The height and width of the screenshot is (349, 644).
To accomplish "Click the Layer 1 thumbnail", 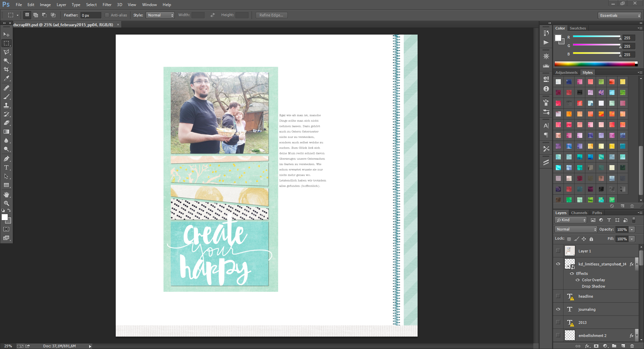I will (x=570, y=251).
